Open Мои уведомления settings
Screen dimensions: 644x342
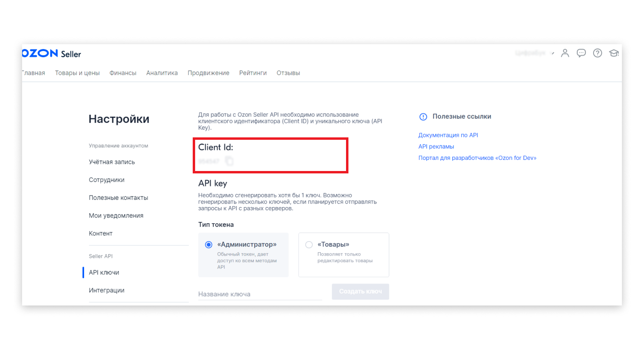[x=116, y=216]
